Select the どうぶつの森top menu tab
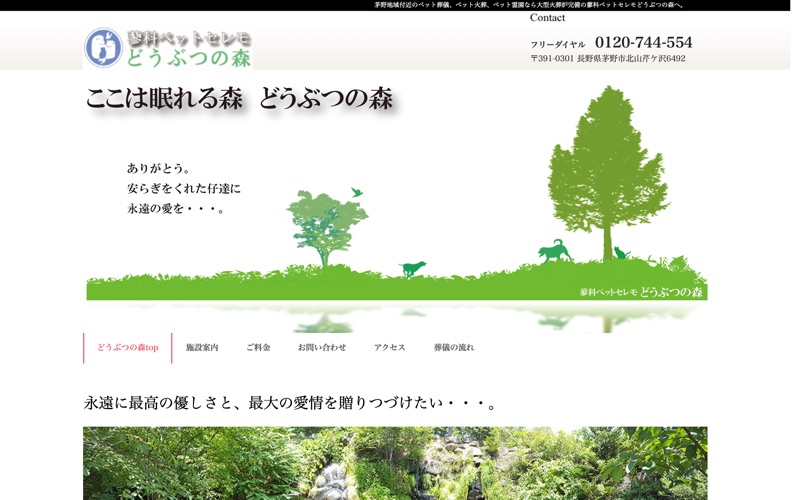Viewport: 800px width, 500px height. coord(128,348)
